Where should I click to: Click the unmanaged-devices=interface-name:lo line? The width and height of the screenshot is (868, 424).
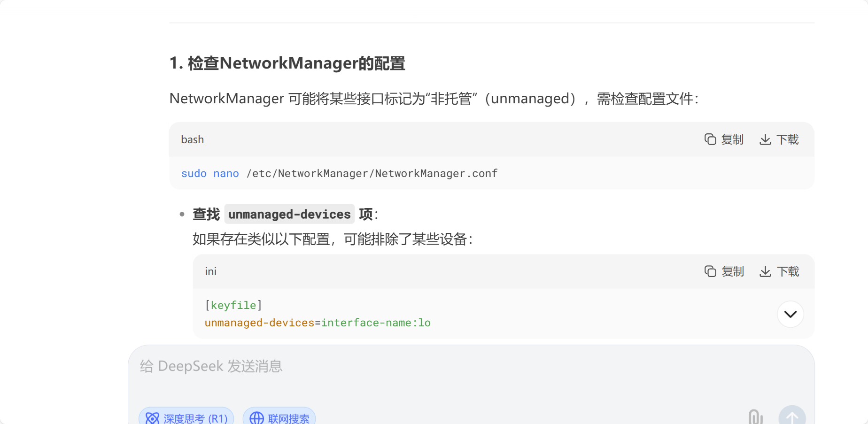click(318, 323)
